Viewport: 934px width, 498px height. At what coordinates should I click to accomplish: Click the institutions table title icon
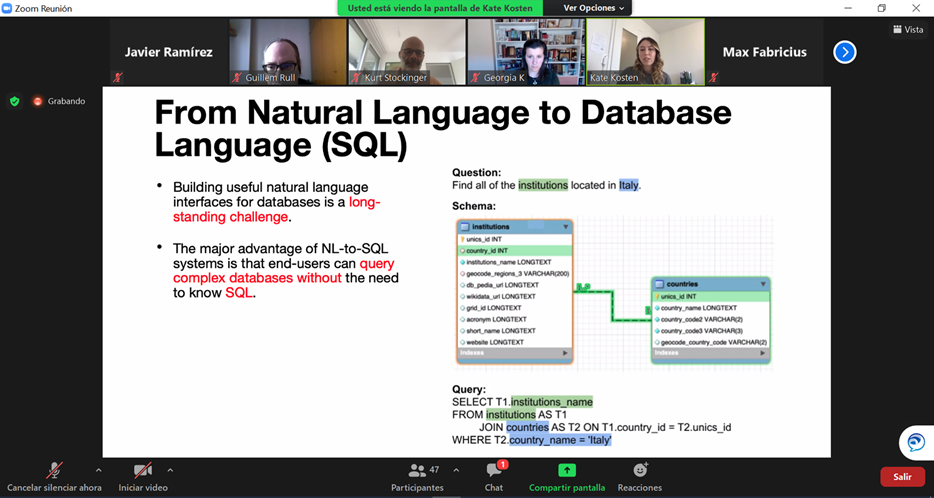click(465, 227)
